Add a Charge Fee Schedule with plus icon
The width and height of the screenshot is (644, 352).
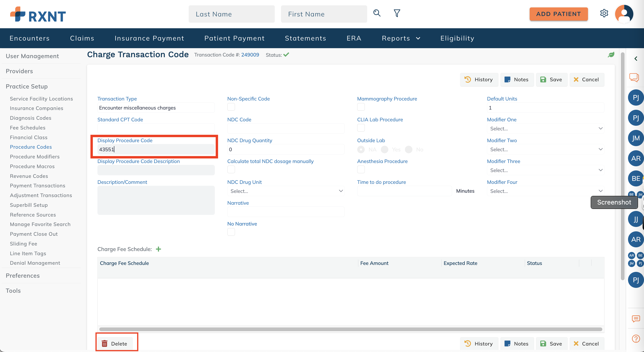pos(159,249)
